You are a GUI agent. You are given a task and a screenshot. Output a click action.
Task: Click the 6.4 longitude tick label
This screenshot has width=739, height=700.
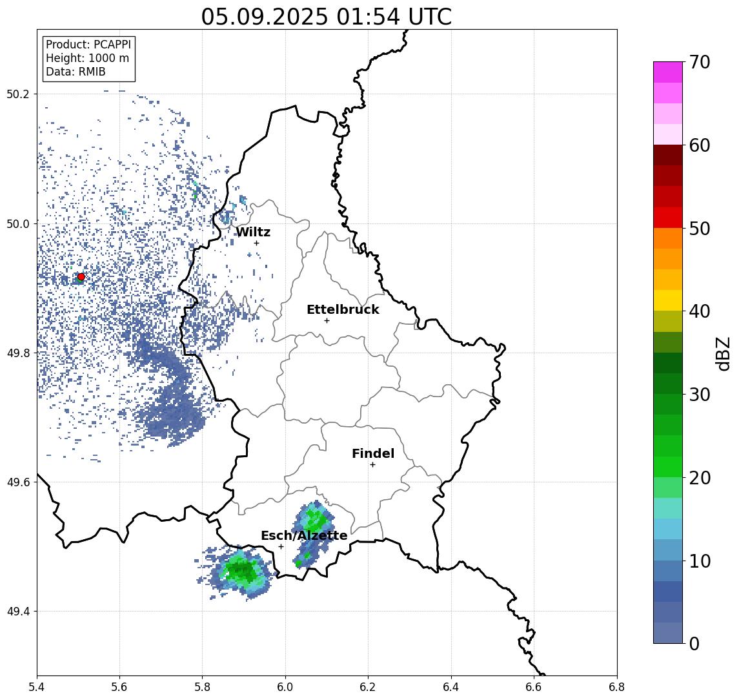click(x=451, y=687)
